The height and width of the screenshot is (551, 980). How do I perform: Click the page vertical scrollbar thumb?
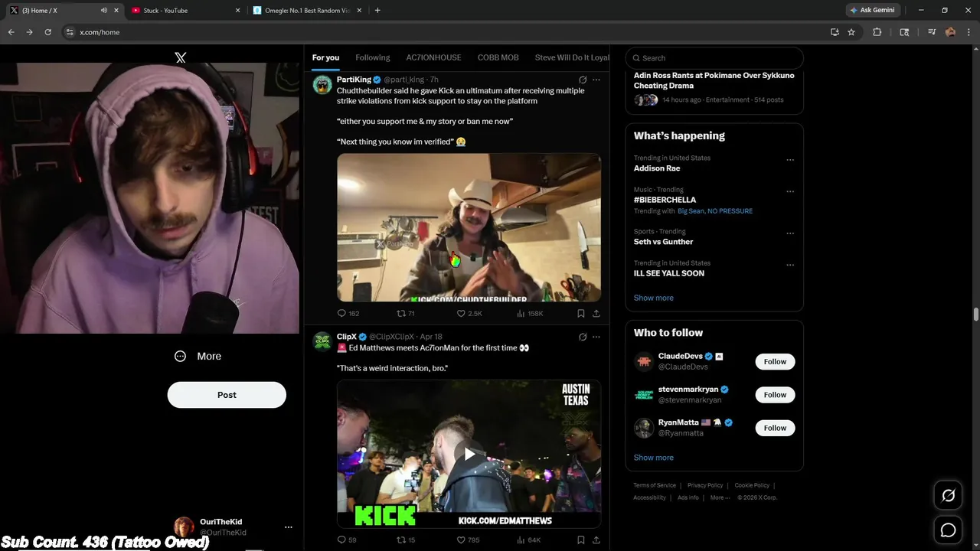[976, 315]
